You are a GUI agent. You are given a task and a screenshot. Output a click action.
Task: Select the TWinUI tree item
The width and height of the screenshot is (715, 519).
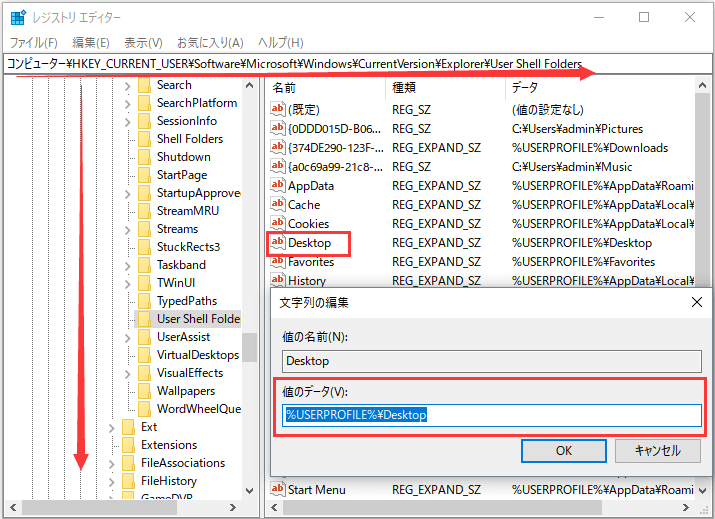click(x=176, y=283)
